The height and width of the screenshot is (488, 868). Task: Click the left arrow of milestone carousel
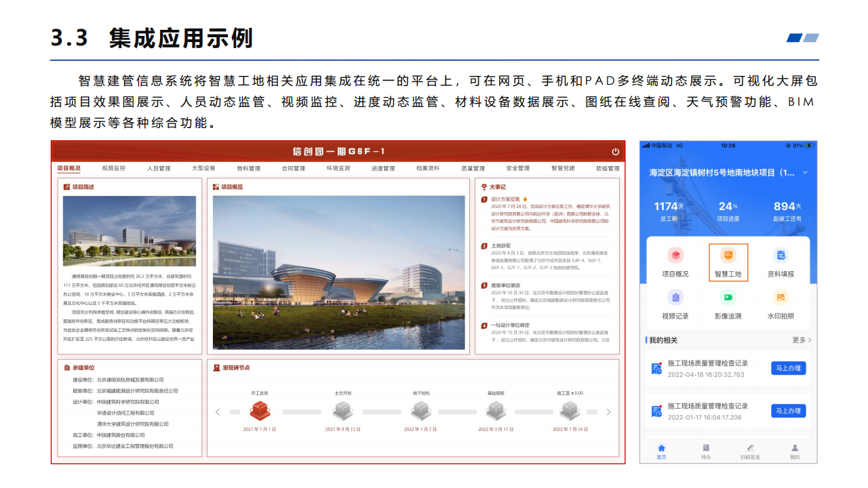pos(218,412)
